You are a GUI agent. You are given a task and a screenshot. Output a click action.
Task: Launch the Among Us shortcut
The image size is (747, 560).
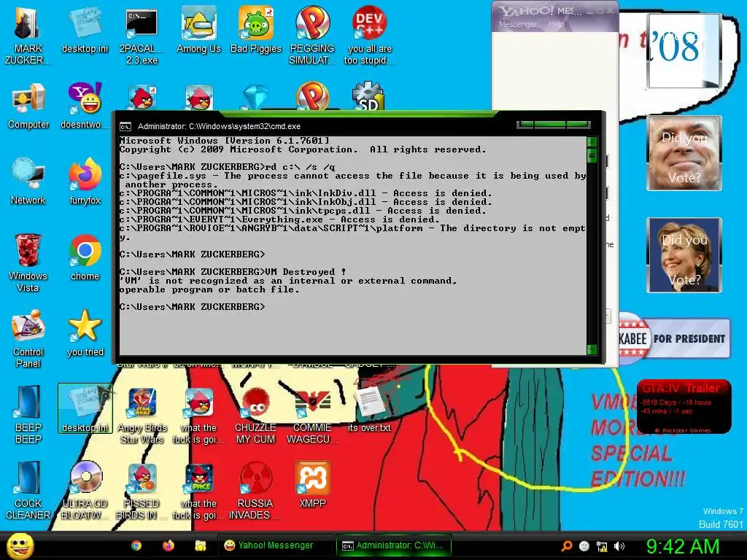click(x=198, y=30)
